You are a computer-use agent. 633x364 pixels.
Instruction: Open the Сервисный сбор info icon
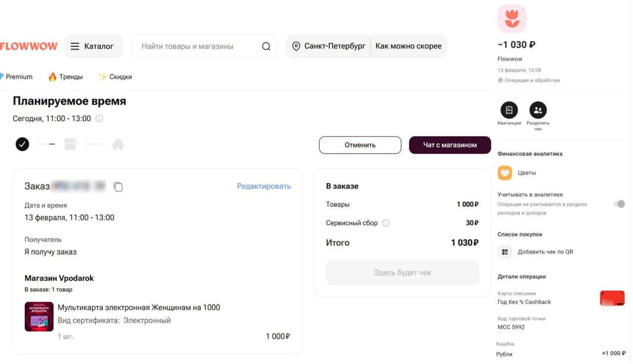point(385,223)
